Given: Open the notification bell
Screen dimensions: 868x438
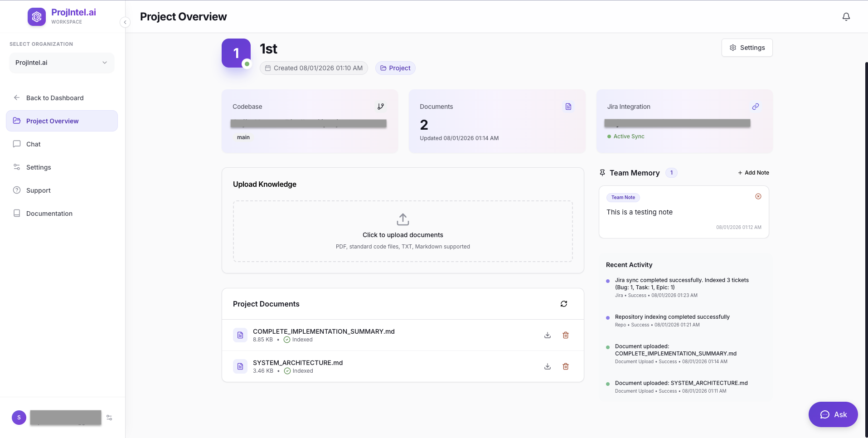Looking at the screenshot, I should [846, 16].
